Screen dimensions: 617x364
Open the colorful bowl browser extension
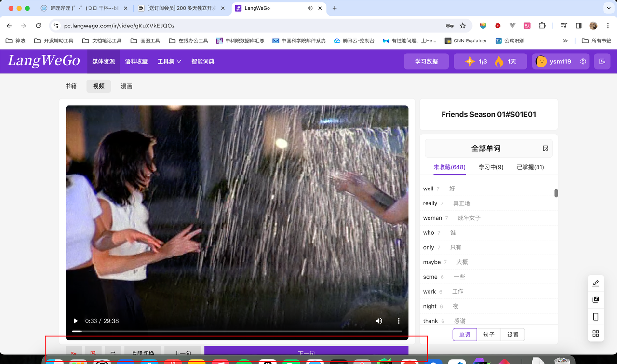[x=483, y=26]
